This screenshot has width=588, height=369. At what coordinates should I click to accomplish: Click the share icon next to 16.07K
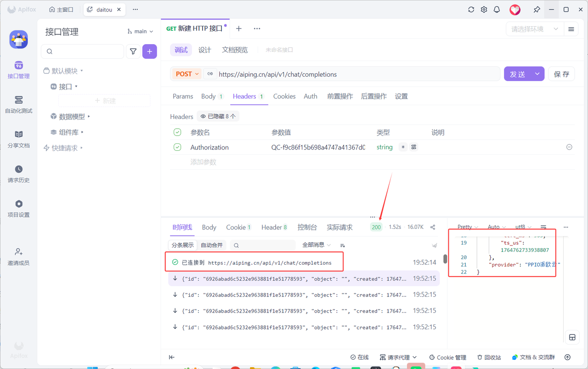pyautogui.click(x=433, y=227)
